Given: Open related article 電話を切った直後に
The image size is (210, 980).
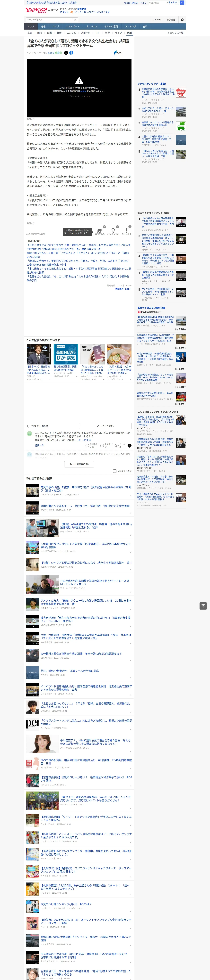Looking at the screenshot, I should 79,278.
